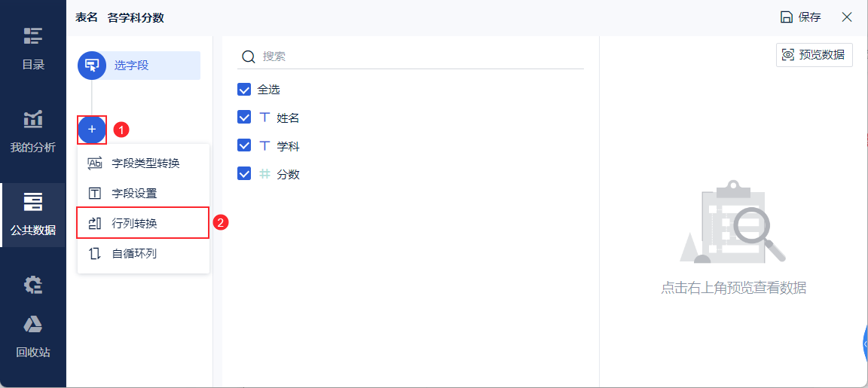Viewport: 868px width, 388px height.
Task: Click the search magnifier icon
Action: pos(247,57)
